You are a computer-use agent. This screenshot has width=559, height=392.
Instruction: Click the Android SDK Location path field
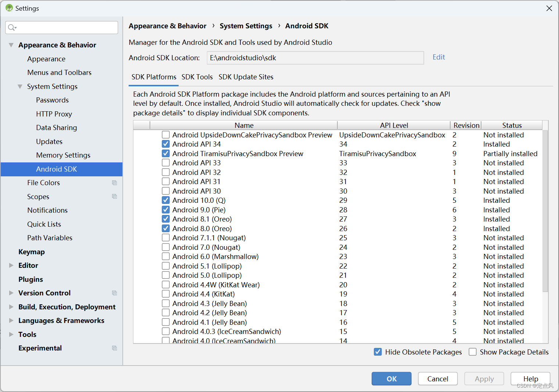click(x=315, y=58)
